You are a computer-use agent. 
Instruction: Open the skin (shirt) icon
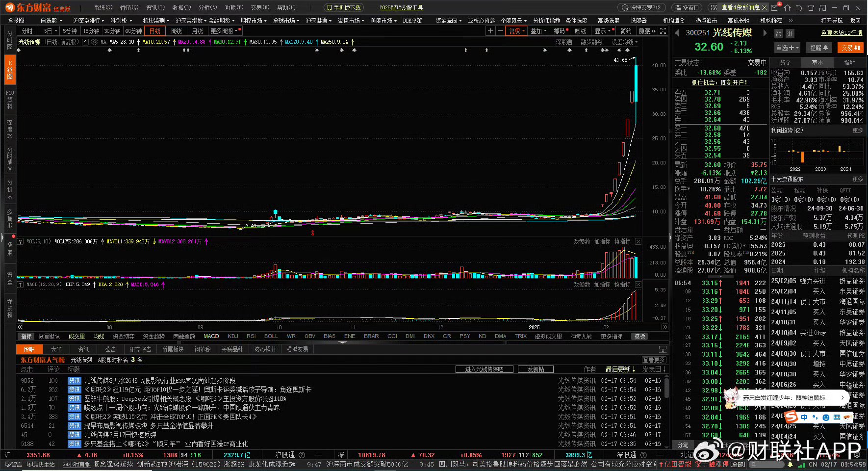pyautogui.click(x=811, y=8)
